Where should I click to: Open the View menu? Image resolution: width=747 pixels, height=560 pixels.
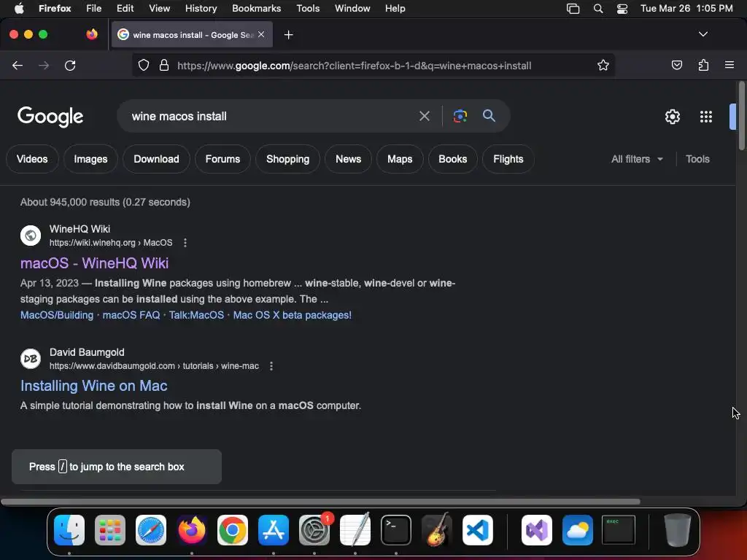coord(159,8)
